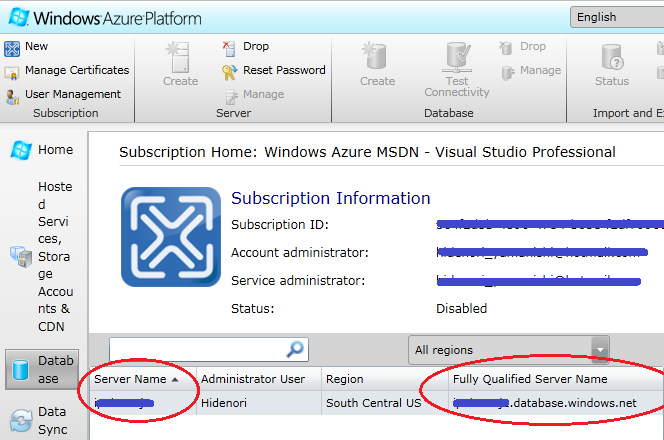Screen dimensions: 664x440
Task: Select the Database navigation icon
Action: pyautogui.click(x=20, y=370)
